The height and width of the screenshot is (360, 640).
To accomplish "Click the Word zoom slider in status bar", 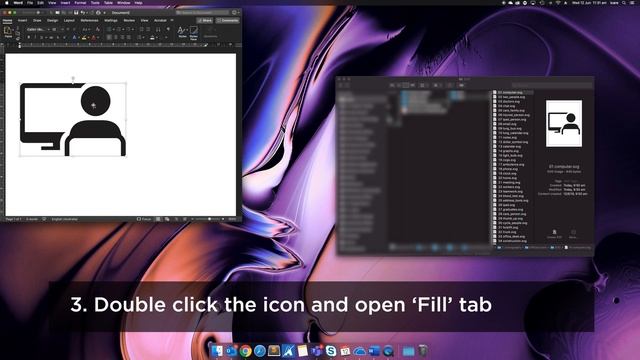I will (209, 219).
